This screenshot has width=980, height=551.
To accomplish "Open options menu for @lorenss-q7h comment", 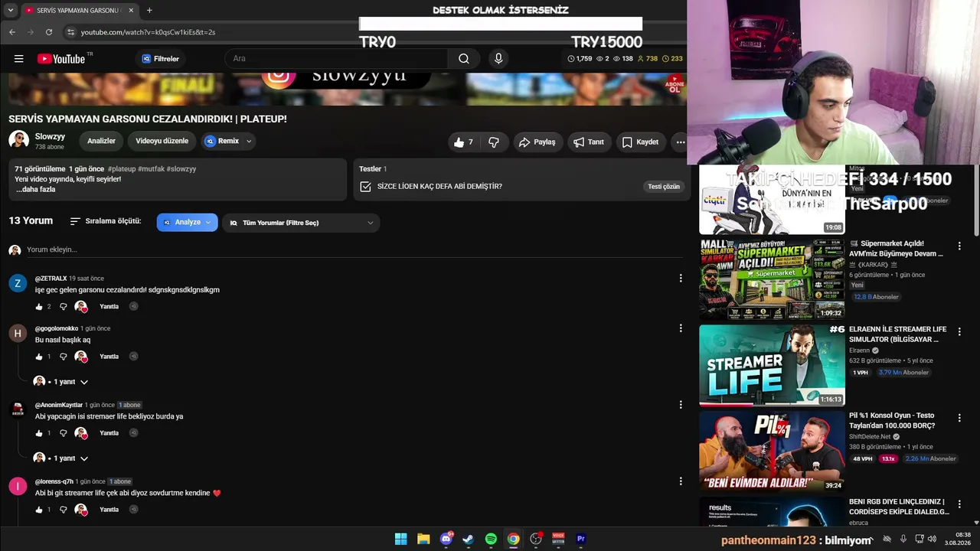I will pos(681,481).
